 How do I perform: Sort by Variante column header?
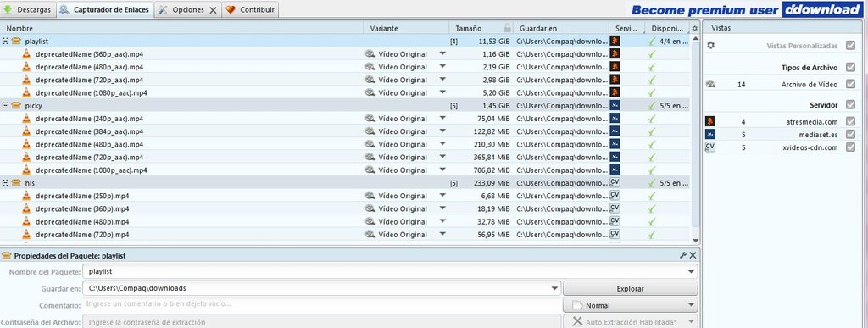coord(406,28)
